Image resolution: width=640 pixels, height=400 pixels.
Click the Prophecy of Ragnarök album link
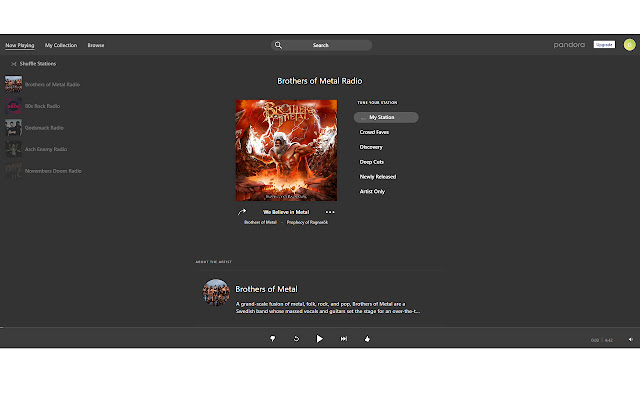(307, 222)
